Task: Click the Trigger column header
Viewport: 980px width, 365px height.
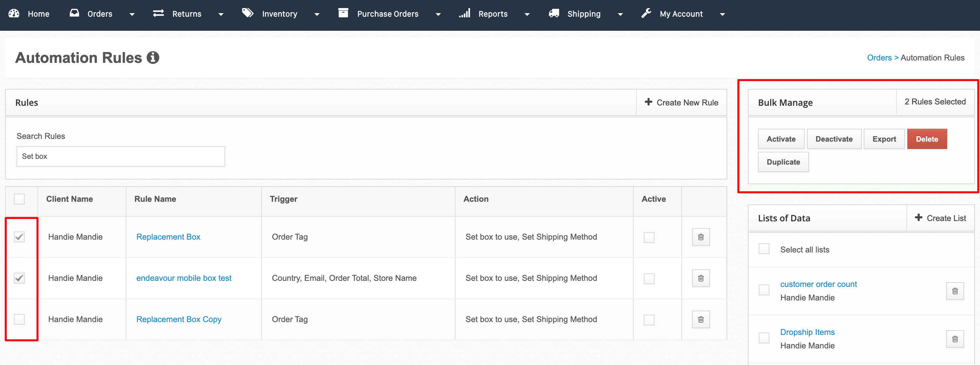Action: click(x=284, y=199)
